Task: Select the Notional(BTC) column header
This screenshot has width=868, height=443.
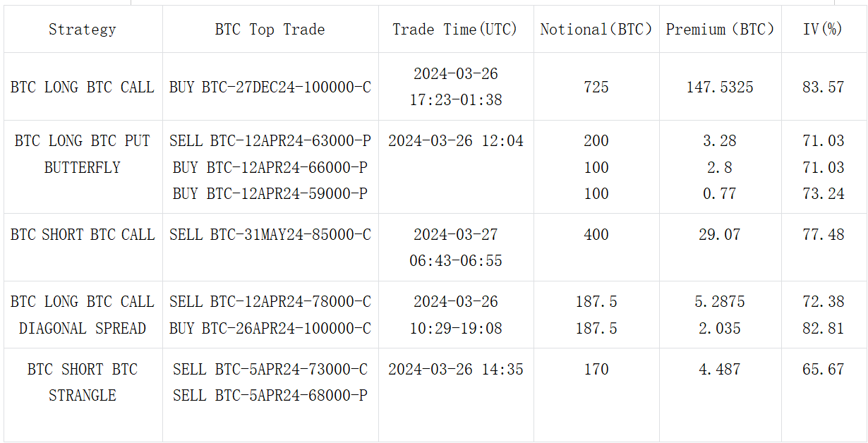Action: pyautogui.click(x=596, y=30)
